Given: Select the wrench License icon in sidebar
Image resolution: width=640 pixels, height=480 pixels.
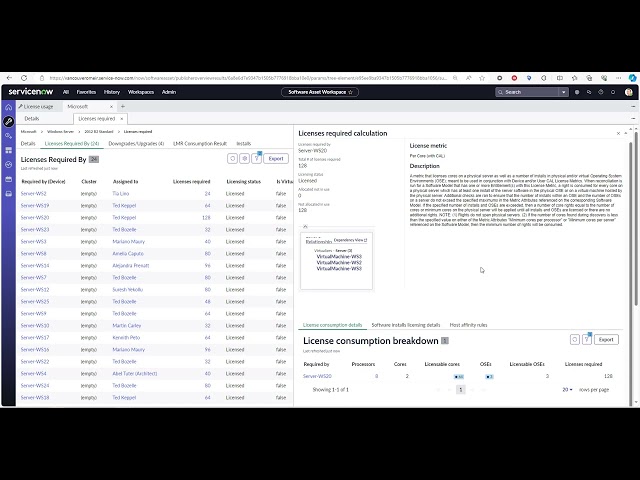Looking at the screenshot, I should [x=9, y=121].
